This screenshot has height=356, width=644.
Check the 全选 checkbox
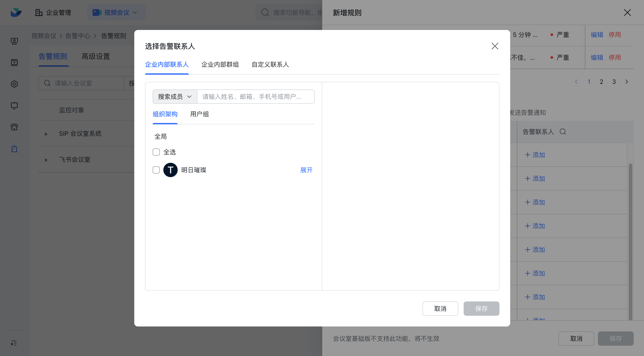coord(156,152)
